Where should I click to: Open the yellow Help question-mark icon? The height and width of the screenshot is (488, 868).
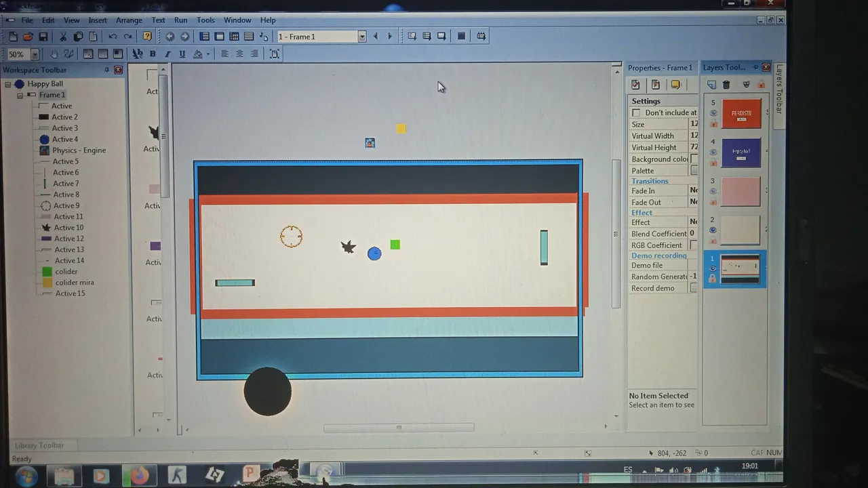(147, 37)
